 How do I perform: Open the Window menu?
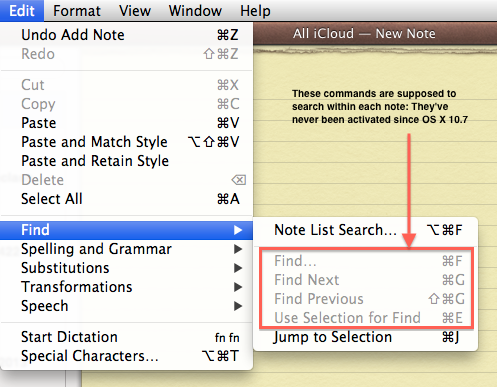(x=195, y=11)
